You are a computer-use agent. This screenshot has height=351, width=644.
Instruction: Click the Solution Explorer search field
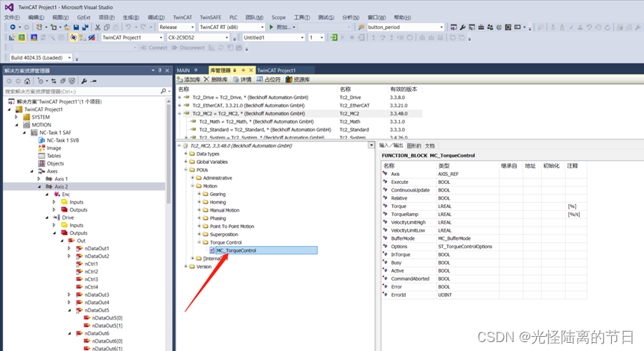[x=82, y=91]
